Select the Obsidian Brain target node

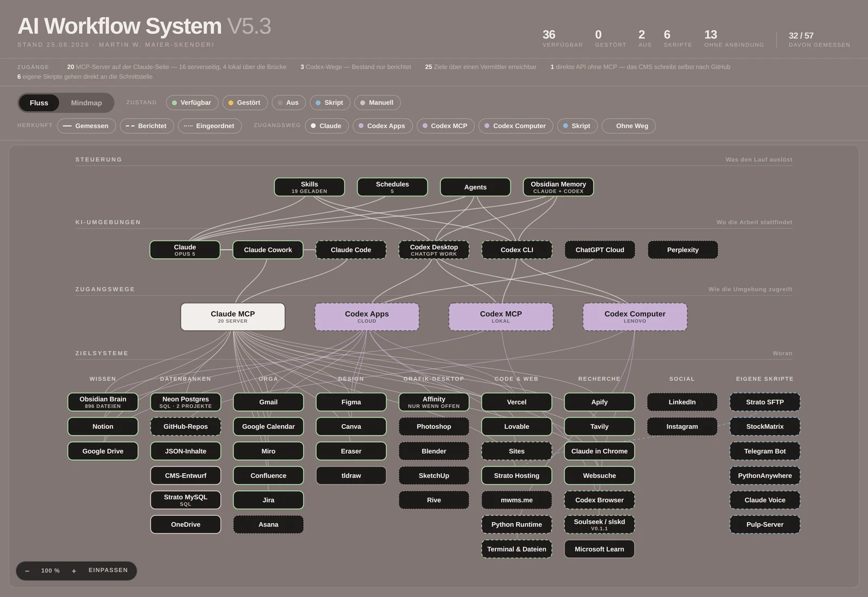[103, 402]
